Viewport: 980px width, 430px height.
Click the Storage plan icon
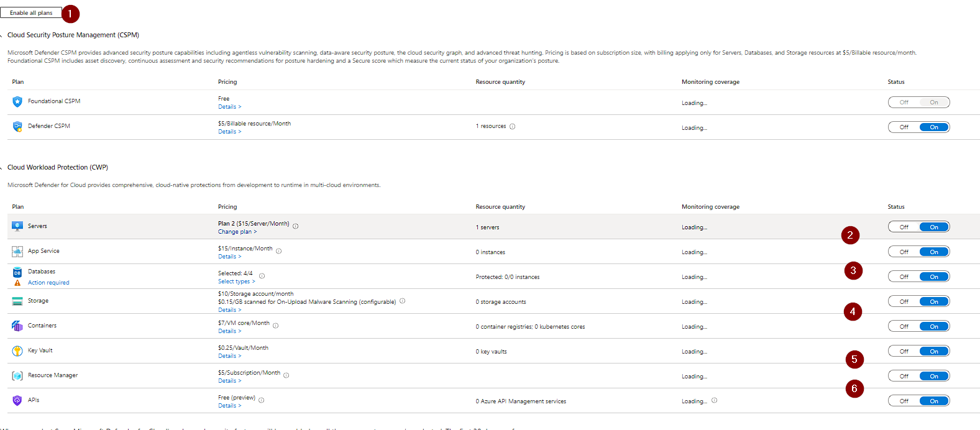[x=17, y=301]
